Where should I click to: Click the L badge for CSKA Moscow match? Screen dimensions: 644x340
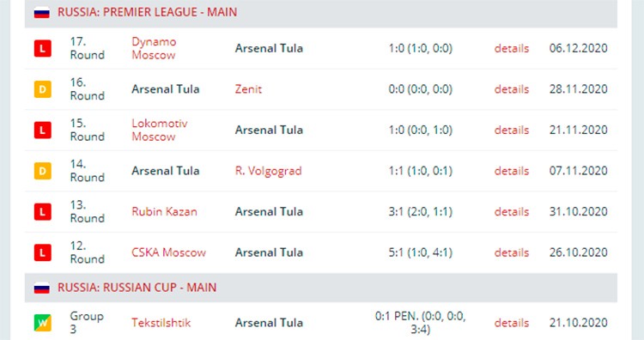tap(42, 252)
